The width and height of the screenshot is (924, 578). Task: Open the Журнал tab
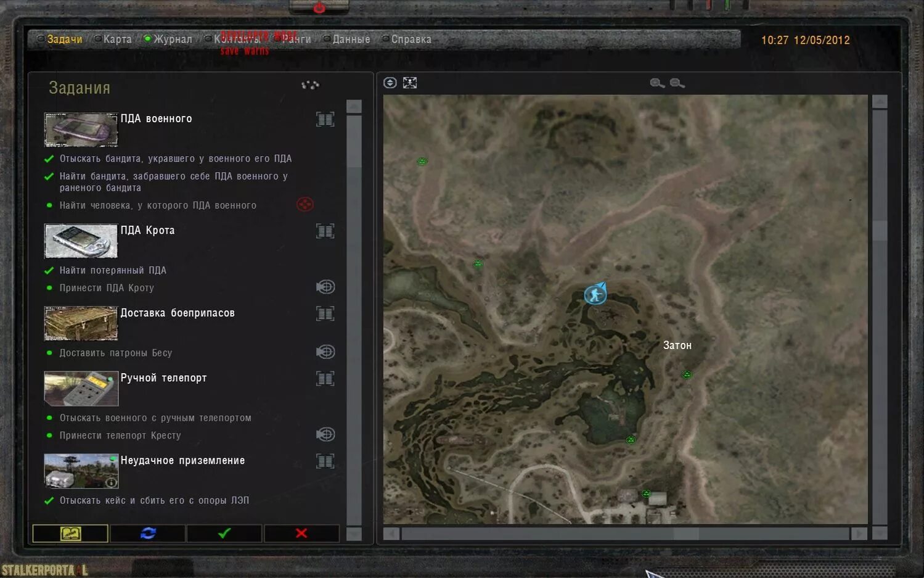coord(173,39)
